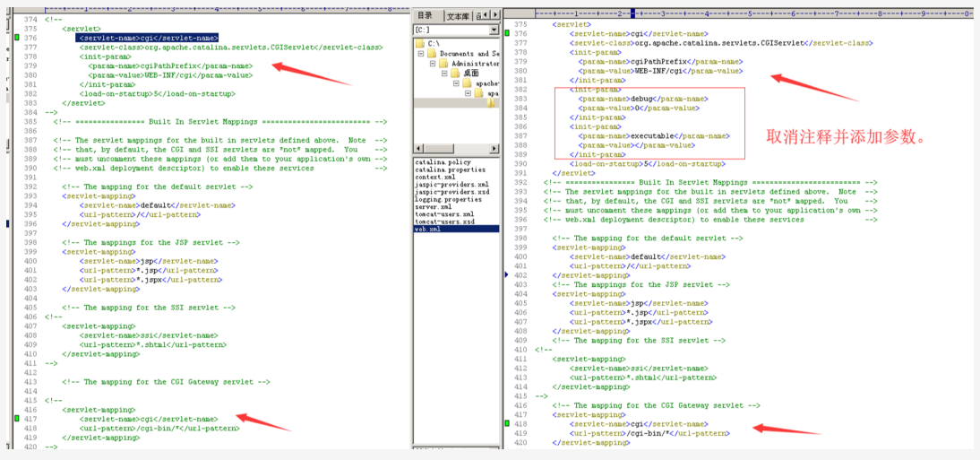Collapse the apa... subfolder node
This screenshot has width=980, height=460.
(468, 93)
